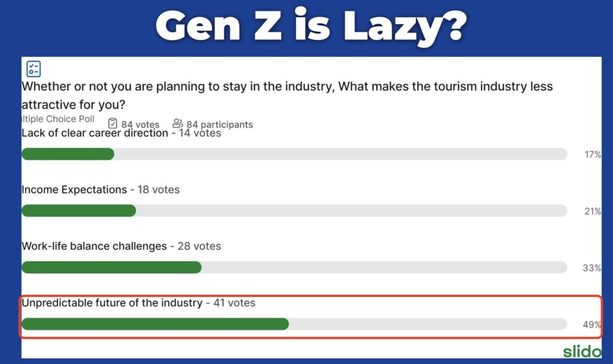Screen dimensions: 613x364
Task: Click the poll question text
Action: click(287, 95)
